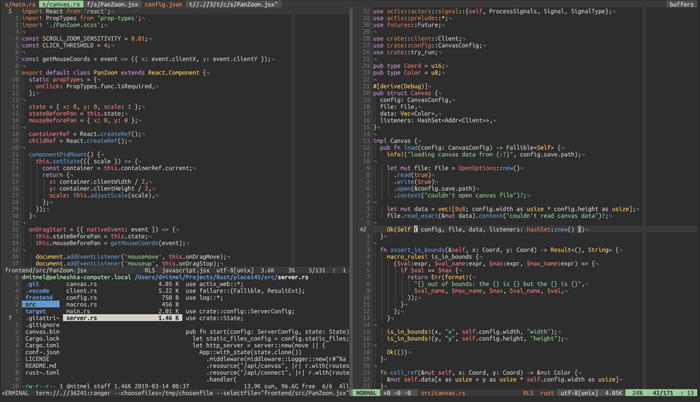
Task: Switch to the config.json tab
Action: (163, 4)
